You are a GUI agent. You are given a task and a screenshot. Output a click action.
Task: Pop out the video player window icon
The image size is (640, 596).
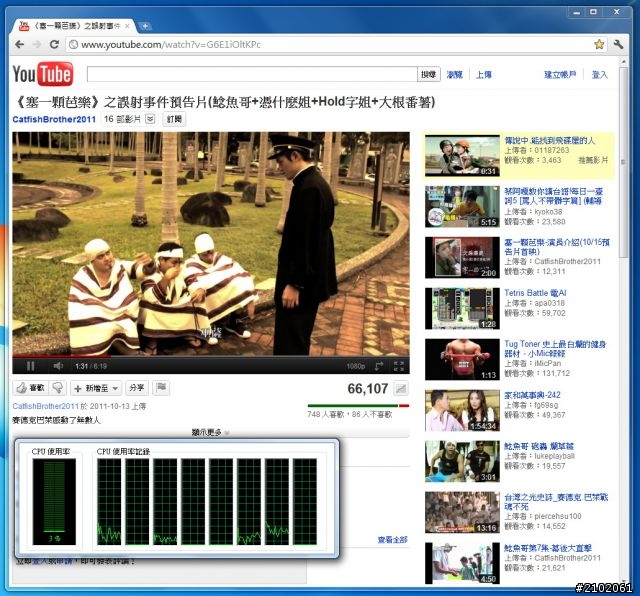coord(379,366)
